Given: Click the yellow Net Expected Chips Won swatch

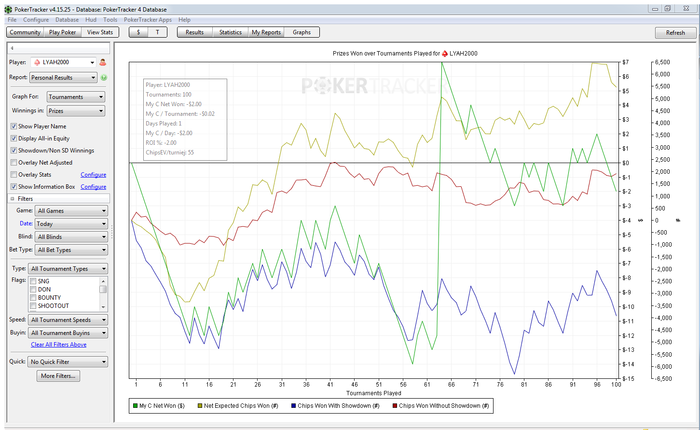Looking at the screenshot, I should 200,406.
